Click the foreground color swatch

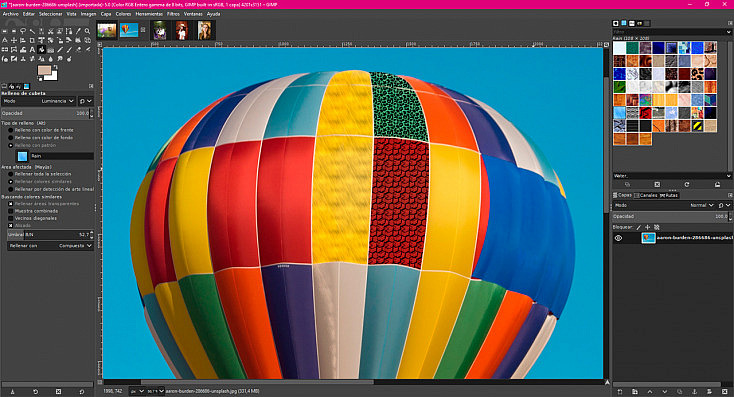(44, 70)
